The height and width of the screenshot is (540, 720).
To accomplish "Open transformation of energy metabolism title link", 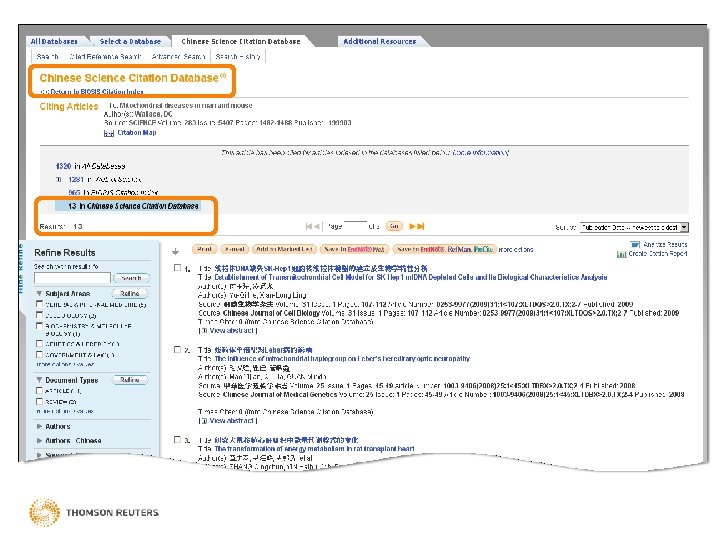I will (314, 449).
